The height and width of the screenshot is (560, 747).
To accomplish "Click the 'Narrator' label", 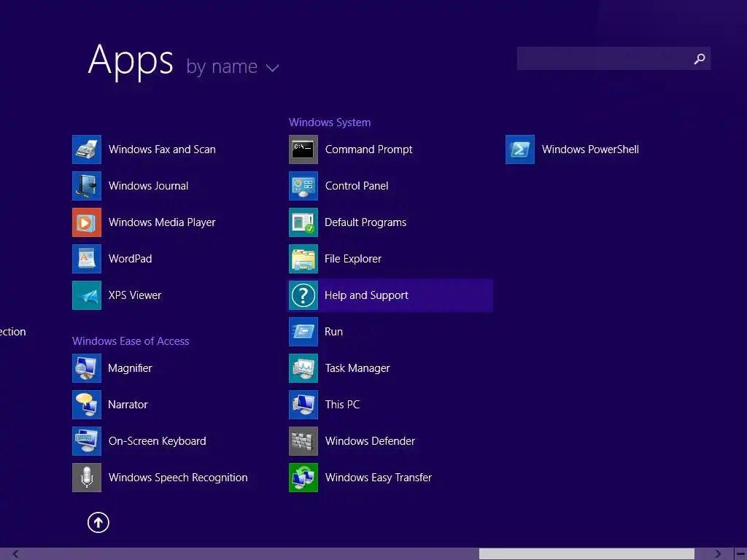I will point(128,405).
